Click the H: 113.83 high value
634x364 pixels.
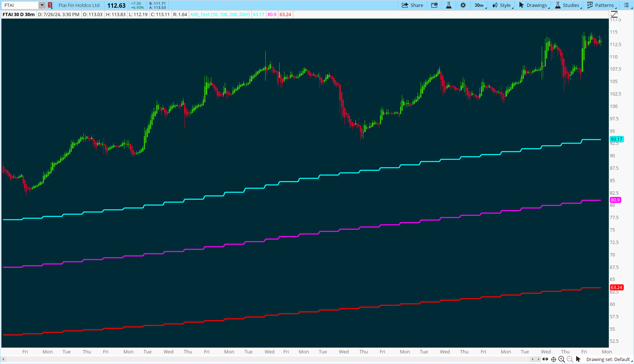pyautogui.click(x=116, y=15)
